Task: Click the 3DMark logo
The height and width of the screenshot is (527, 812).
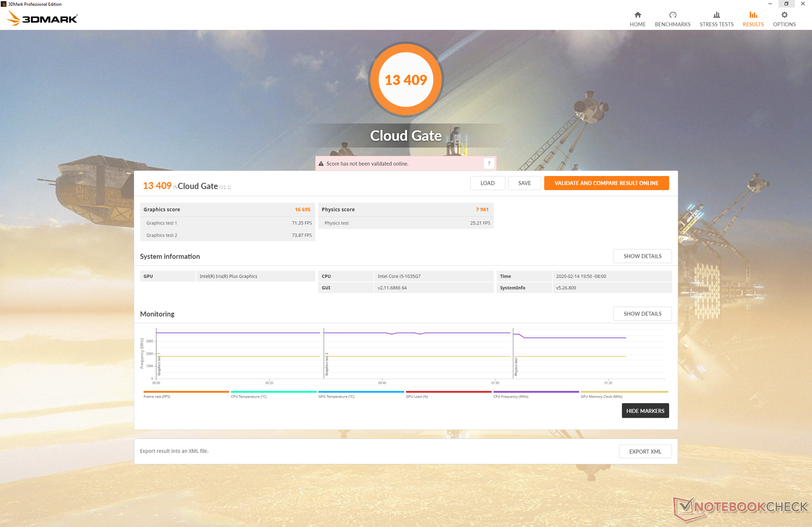Action: point(43,19)
